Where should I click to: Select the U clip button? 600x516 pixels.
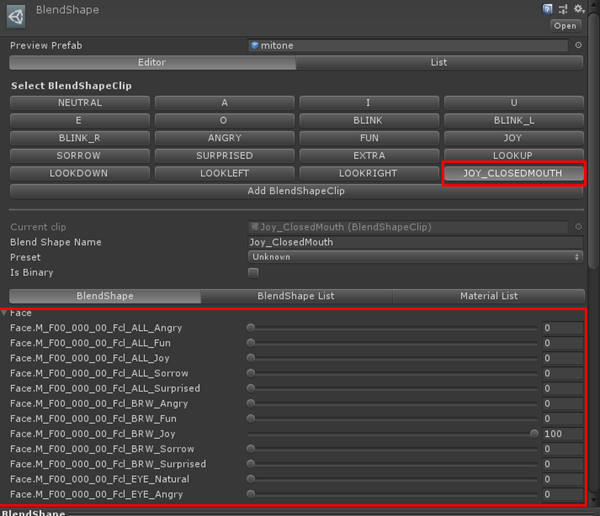[x=514, y=103]
